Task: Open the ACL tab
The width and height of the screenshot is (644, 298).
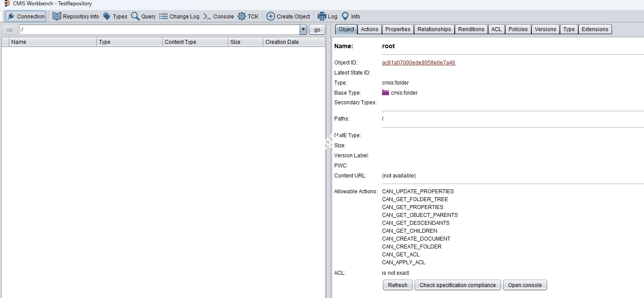Action: 496,29
